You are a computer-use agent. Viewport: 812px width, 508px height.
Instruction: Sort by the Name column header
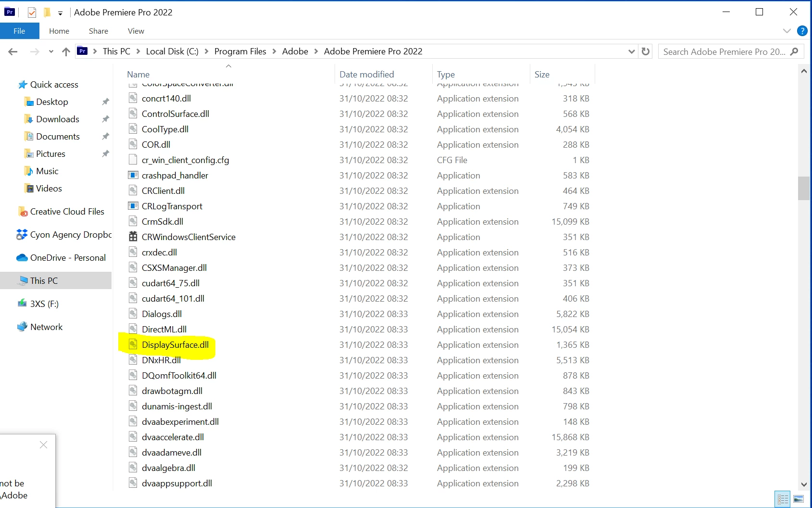pos(138,75)
